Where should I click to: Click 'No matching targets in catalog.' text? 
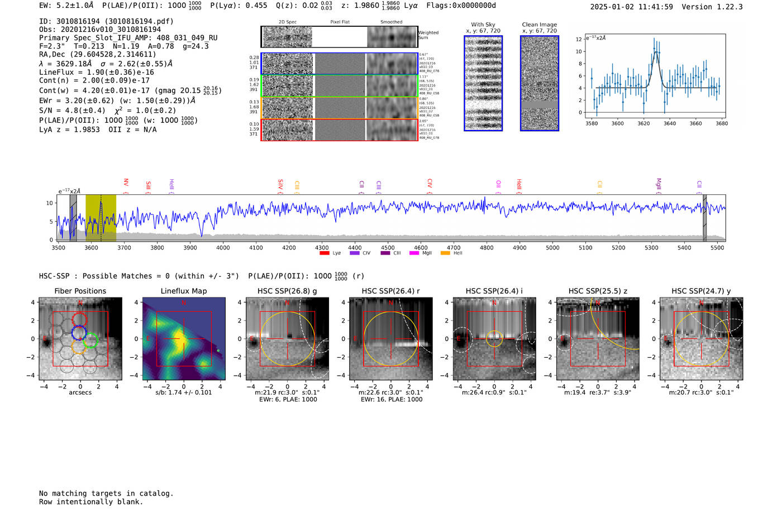click(x=106, y=493)
